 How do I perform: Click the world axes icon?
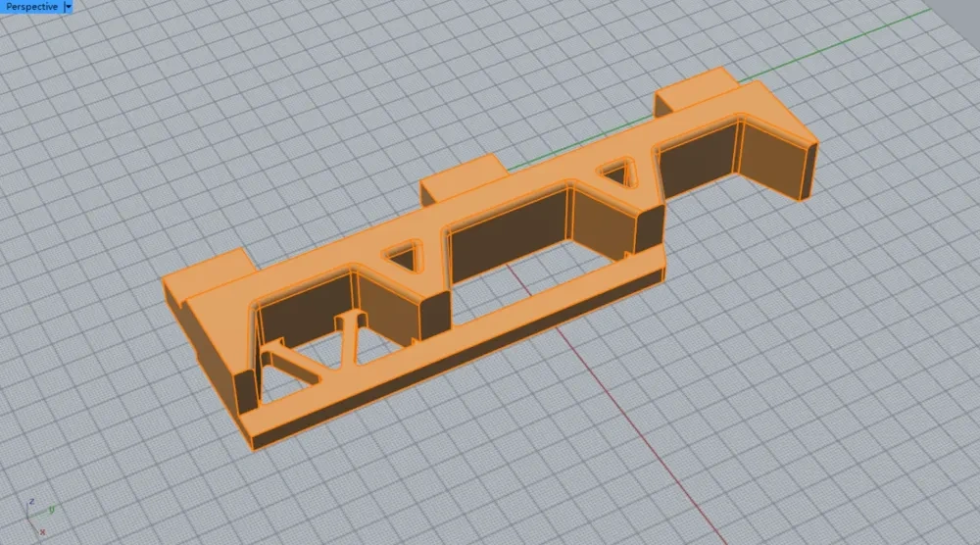point(39,517)
